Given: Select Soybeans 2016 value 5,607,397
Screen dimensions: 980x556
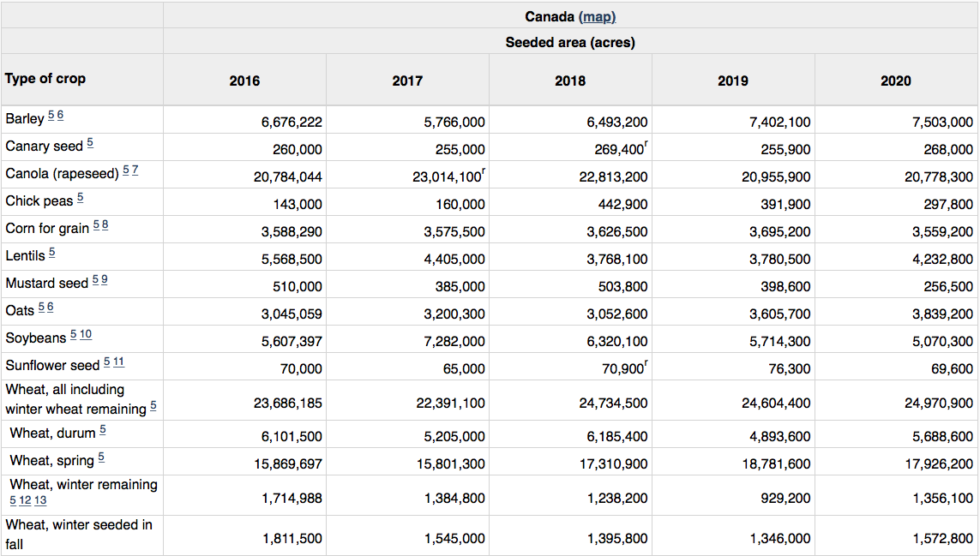Looking at the screenshot, I should (292, 342).
